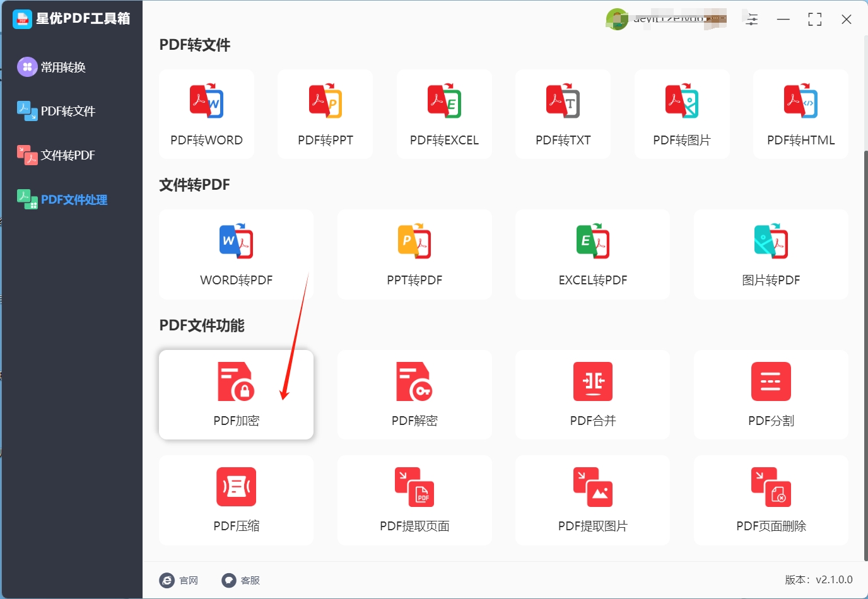
Task: Open the 客服 customer service link
Action: [x=240, y=580]
